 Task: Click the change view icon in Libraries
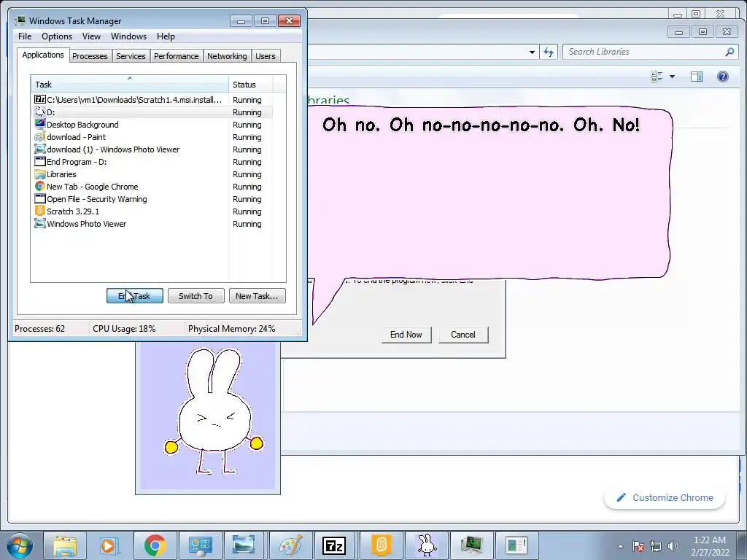click(x=657, y=77)
